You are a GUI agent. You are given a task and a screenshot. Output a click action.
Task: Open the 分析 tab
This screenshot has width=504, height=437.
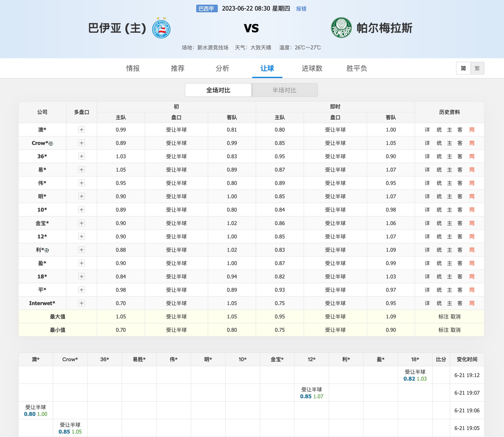223,68
